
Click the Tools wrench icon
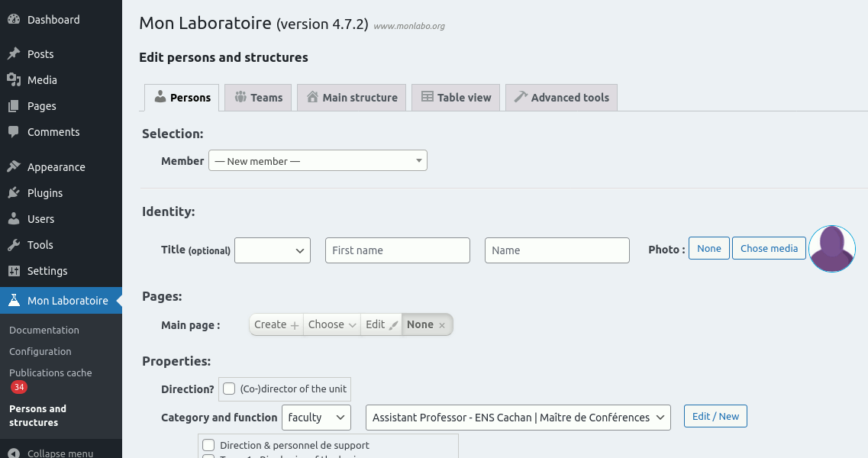coord(14,245)
